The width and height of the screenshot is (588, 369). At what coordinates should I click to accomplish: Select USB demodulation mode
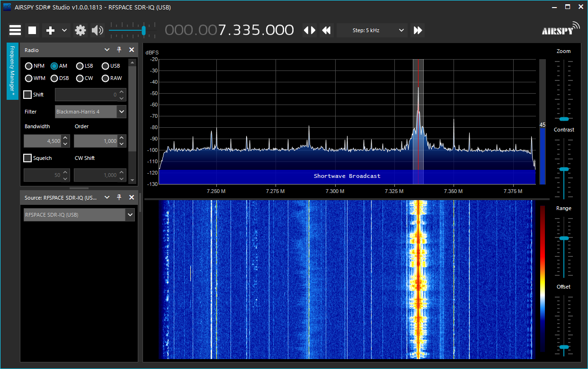pyautogui.click(x=111, y=66)
